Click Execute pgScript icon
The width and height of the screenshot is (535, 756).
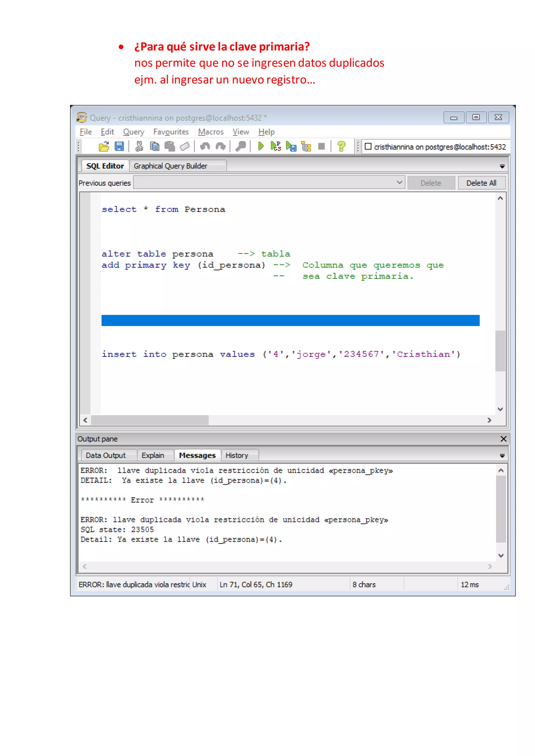tap(276, 146)
